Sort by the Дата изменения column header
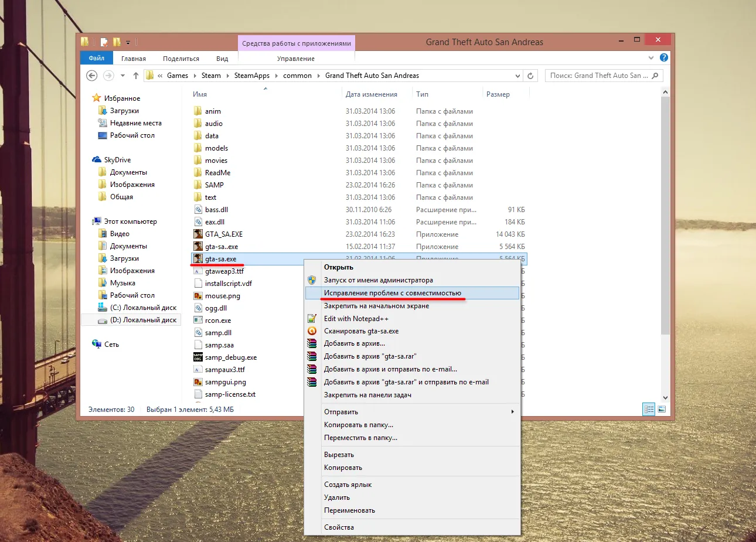The height and width of the screenshot is (542, 756). [x=371, y=94]
